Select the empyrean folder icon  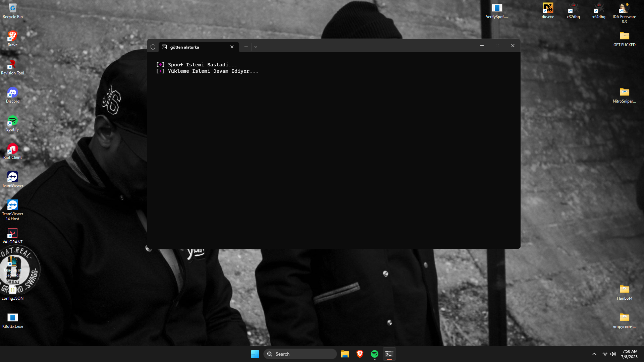point(624,320)
